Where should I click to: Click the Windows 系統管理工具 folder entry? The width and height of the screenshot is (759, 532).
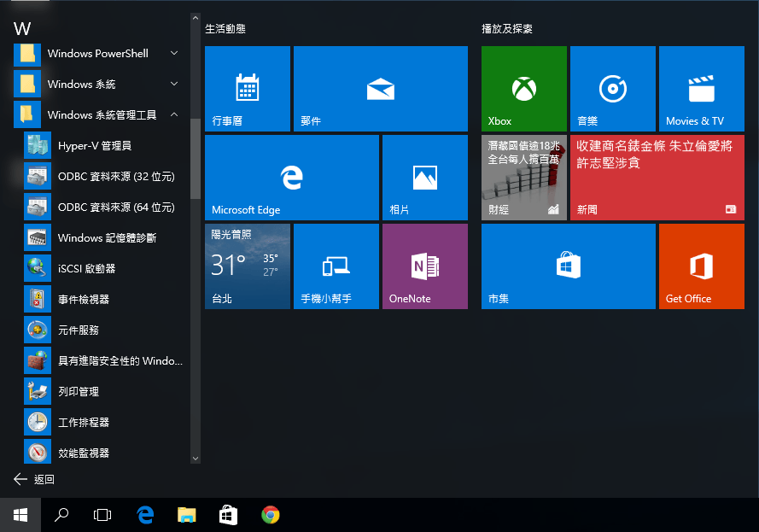[100, 114]
